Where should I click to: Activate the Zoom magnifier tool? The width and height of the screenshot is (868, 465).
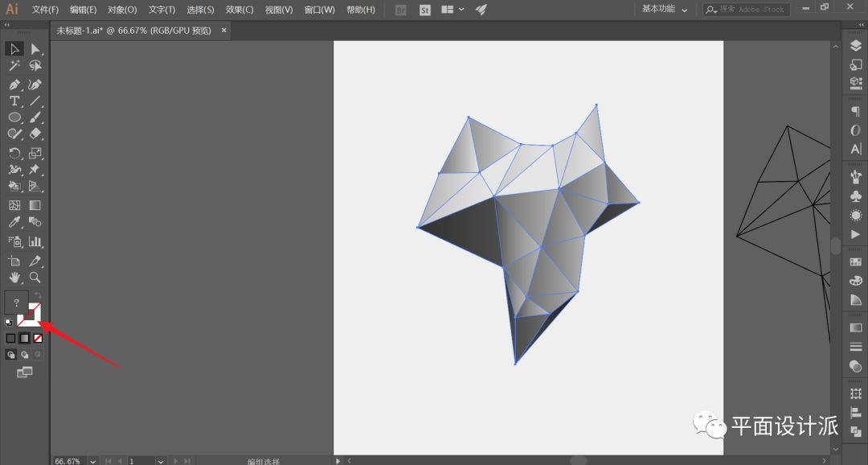click(x=35, y=278)
